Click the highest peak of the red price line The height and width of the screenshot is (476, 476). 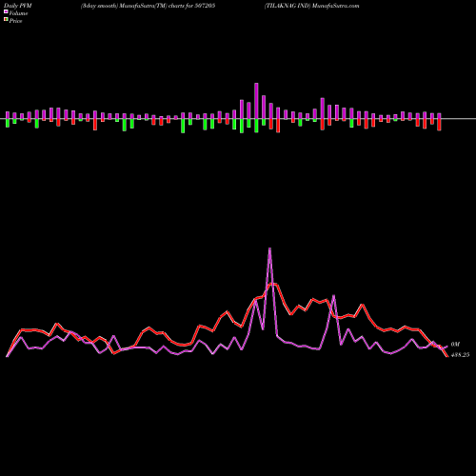coord(271,285)
